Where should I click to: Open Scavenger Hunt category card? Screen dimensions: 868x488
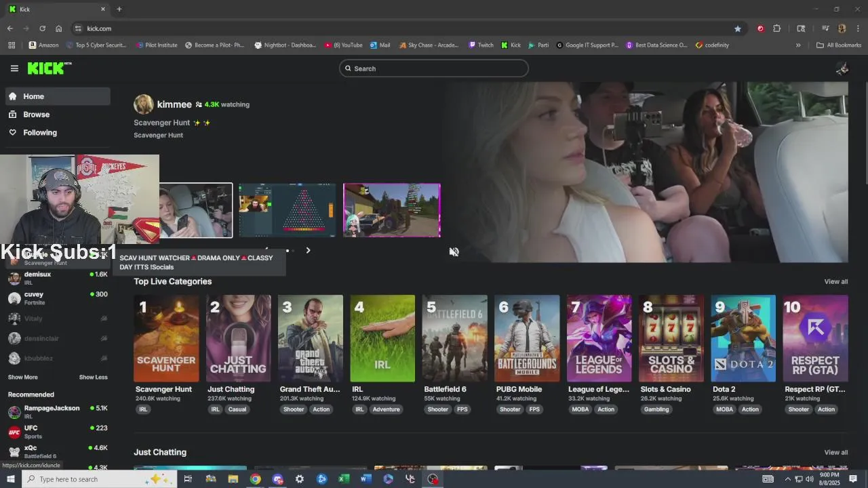[166, 338]
